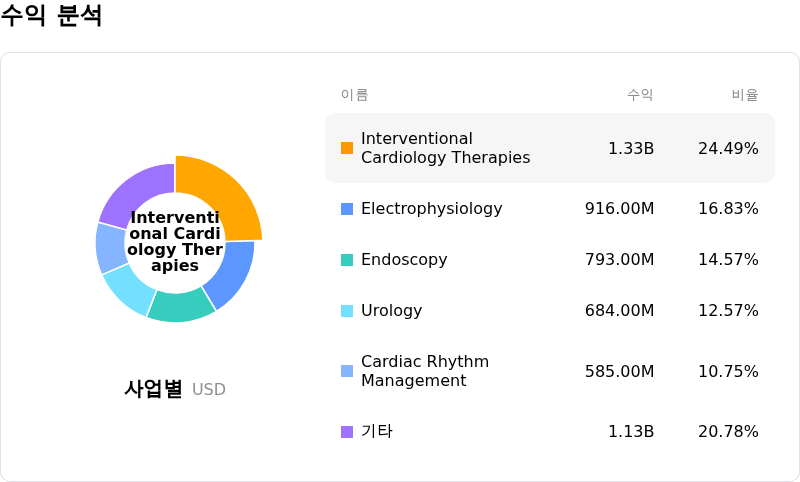Viewport: 800px width, 482px height.
Task: Click the teal Endoscopy legend swatch
Action: pyautogui.click(x=347, y=260)
